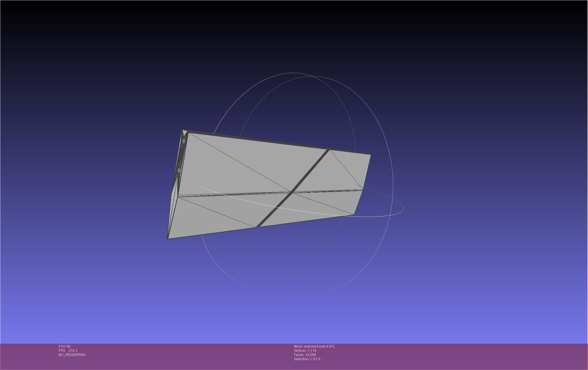Click the 'Vertices: 7,176' info text

point(305,351)
